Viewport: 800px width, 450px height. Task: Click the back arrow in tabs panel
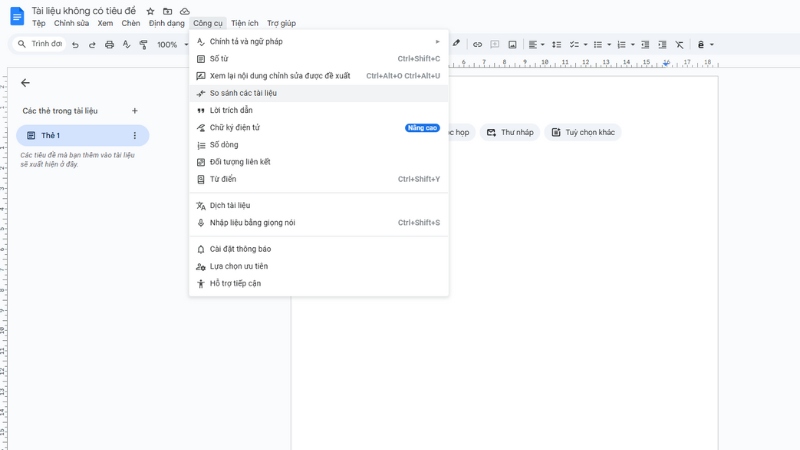click(26, 83)
